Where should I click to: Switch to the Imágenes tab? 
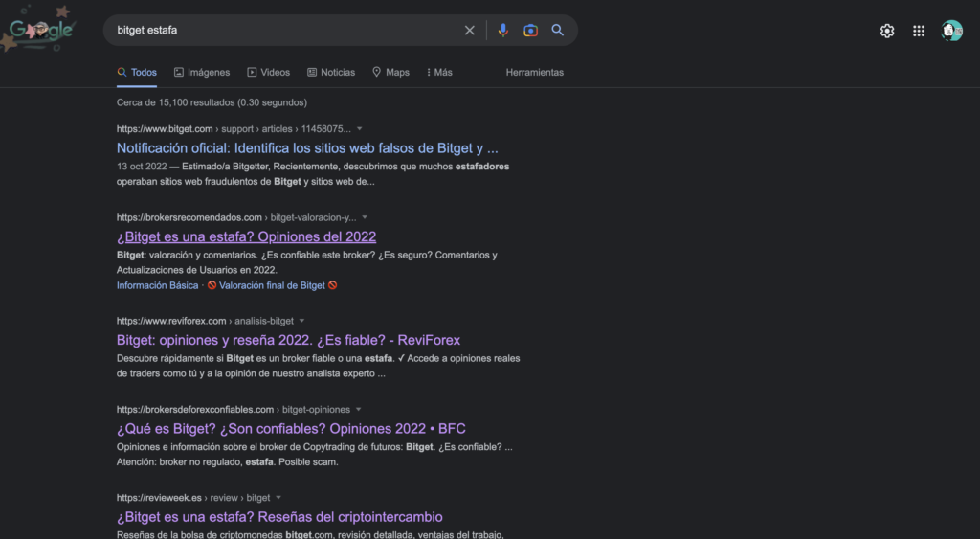(x=202, y=73)
